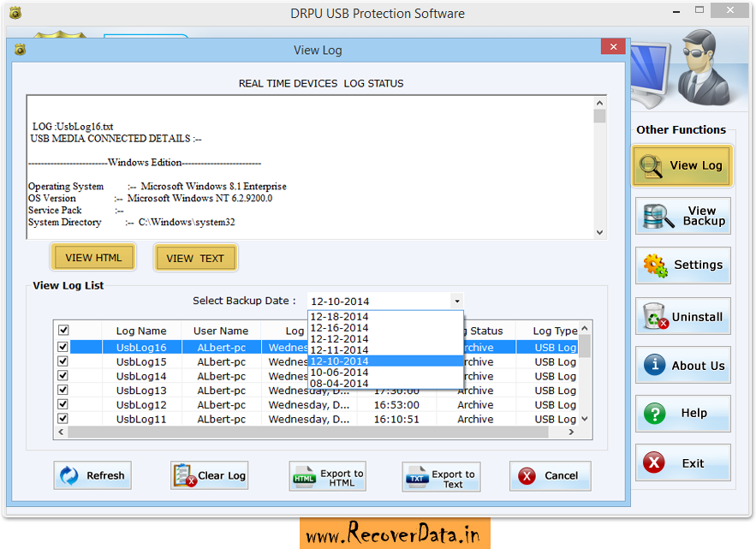
Task: Click the View Log dialog badge icon
Action: [x=20, y=49]
